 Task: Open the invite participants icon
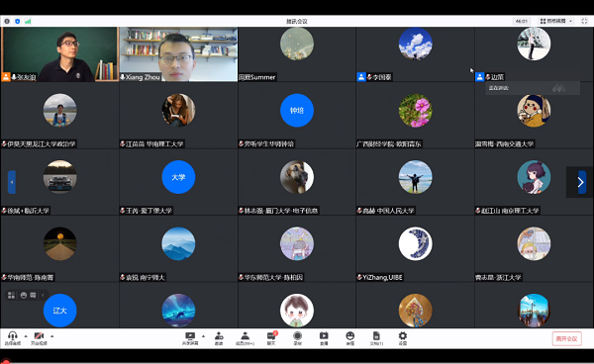[219, 338]
